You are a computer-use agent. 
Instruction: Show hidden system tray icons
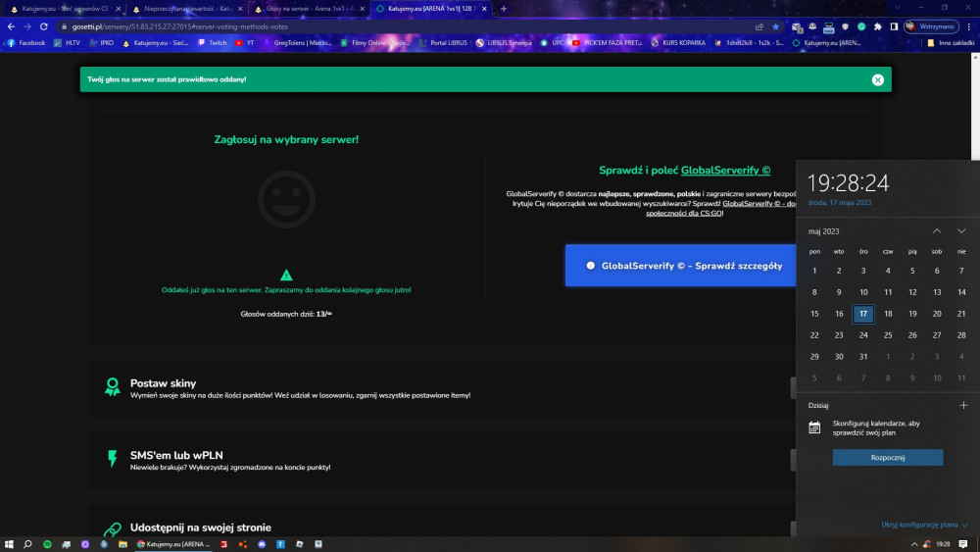click(913, 544)
